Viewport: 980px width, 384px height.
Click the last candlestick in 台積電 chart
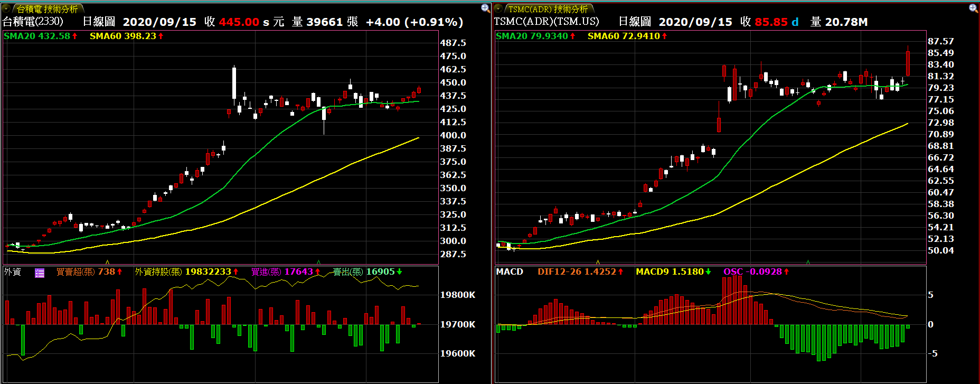click(x=419, y=90)
